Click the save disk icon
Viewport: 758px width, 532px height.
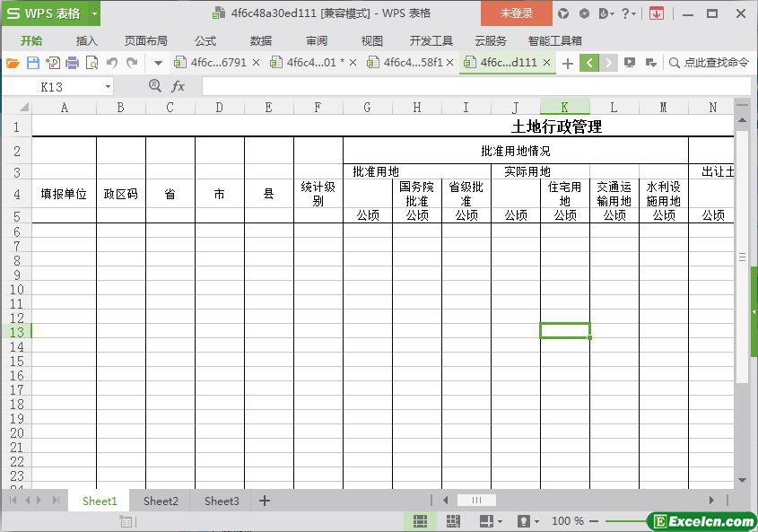(33, 63)
